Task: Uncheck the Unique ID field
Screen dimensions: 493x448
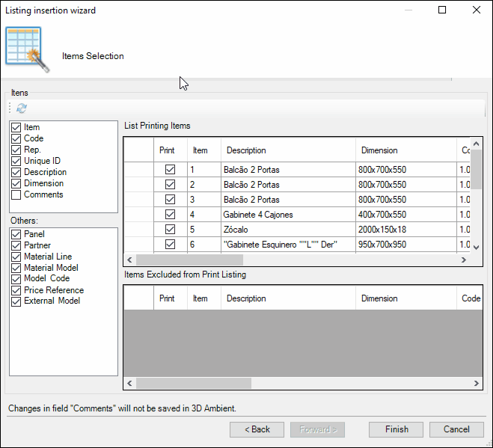Action: click(x=16, y=161)
